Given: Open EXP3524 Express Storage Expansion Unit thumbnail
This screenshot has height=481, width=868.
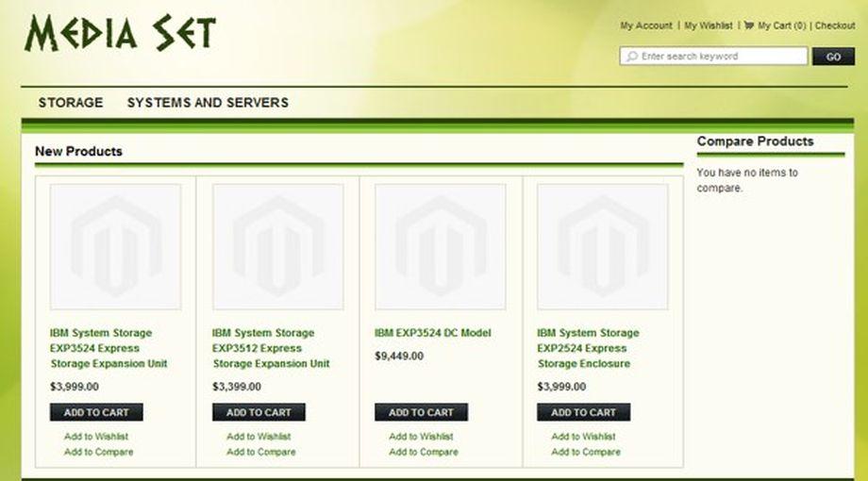Looking at the screenshot, I should tap(116, 247).
